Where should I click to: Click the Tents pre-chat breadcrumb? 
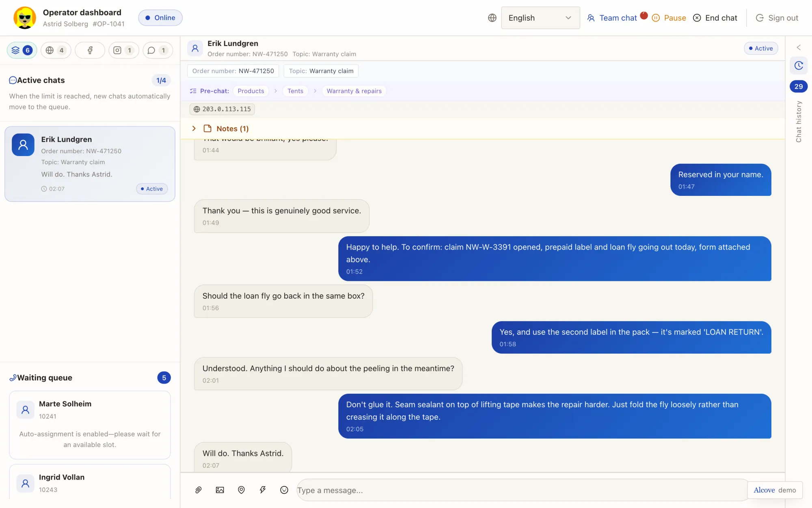click(295, 91)
